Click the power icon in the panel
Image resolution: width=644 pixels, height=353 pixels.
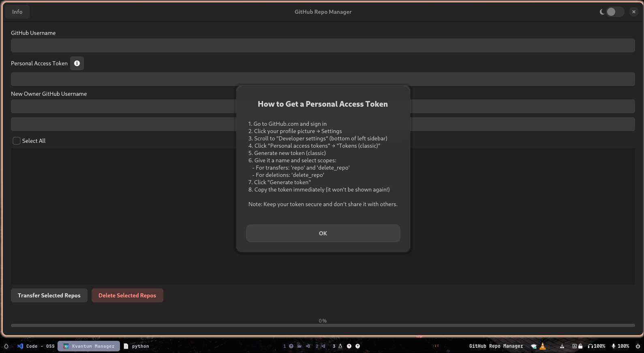(x=638, y=346)
